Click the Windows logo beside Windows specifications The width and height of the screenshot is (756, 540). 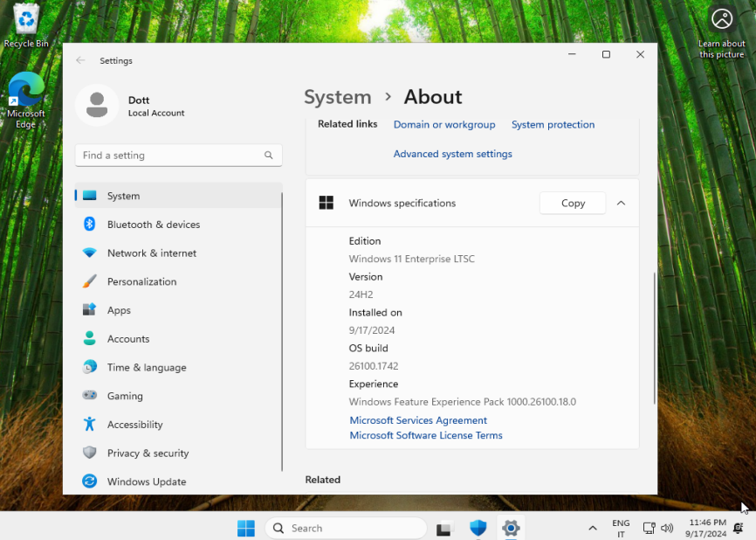(x=326, y=203)
